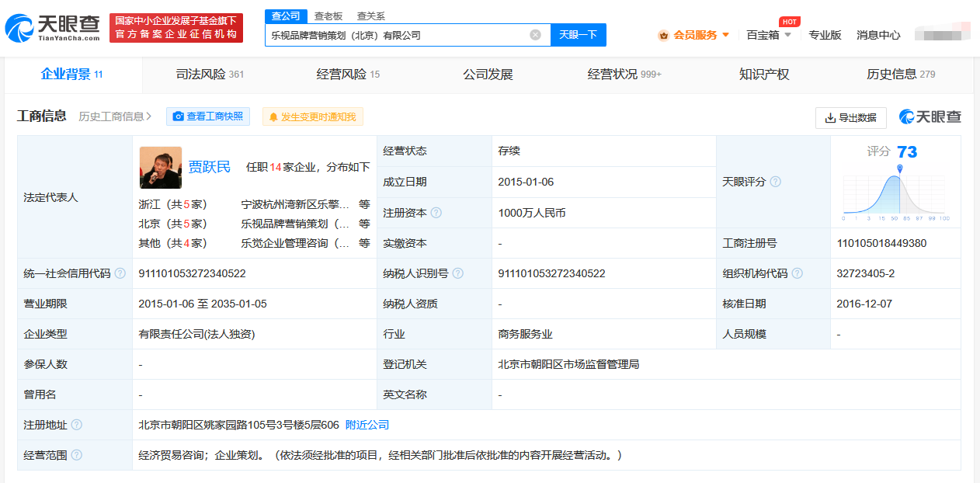The height and width of the screenshot is (483, 980).
Task: Click the score value 73
Action: pos(907,151)
